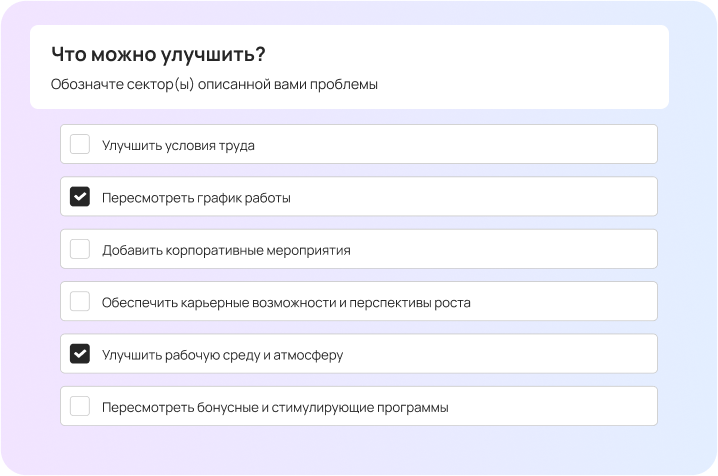Click the 'Улучшить условия труда' label text

[x=178, y=145]
